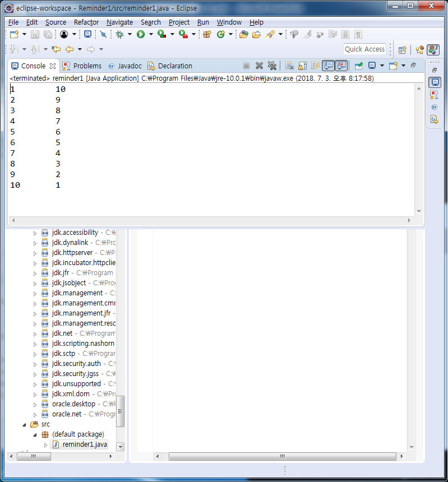448x482 pixels.
Task: Click the green Run button
Action: pyautogui.click(x=141, y=34)
